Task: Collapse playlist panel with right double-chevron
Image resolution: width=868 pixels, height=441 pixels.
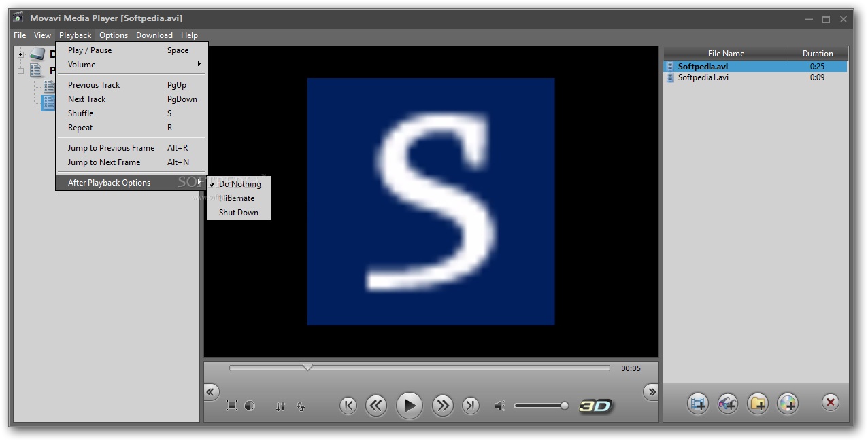Action: pos(652,391)
